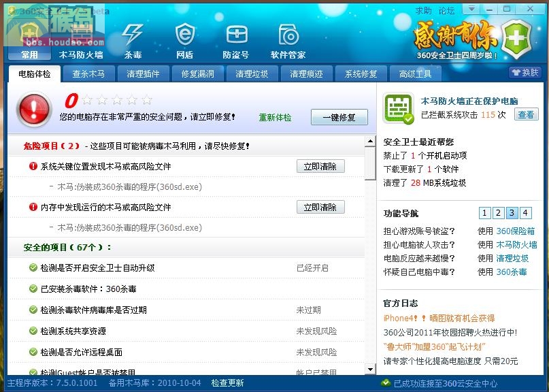The width and height of the screenshot is (549, 392).
Task: Open the title bar dropdown menu arrow
Action: pyautogui.click(x=471, y=9)
